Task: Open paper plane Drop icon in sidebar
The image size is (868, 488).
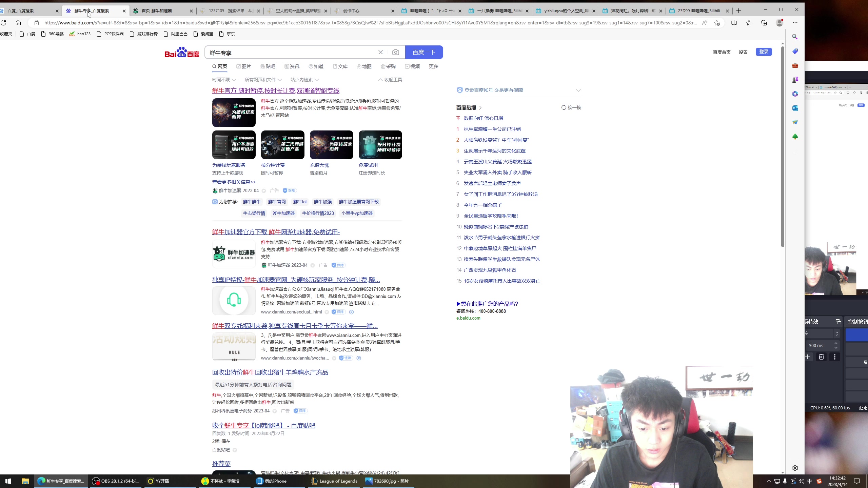Action: point(795,122)
